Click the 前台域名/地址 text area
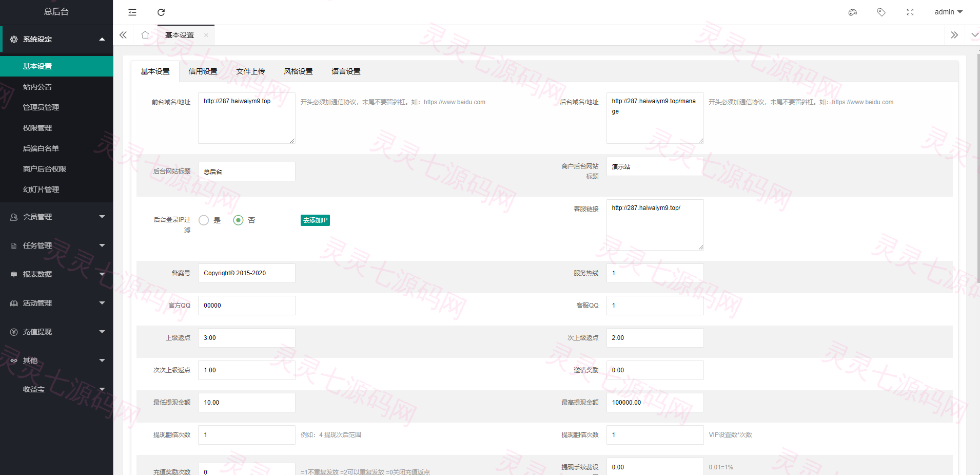This screenshot has width=980, height=475. click(247, 118)
